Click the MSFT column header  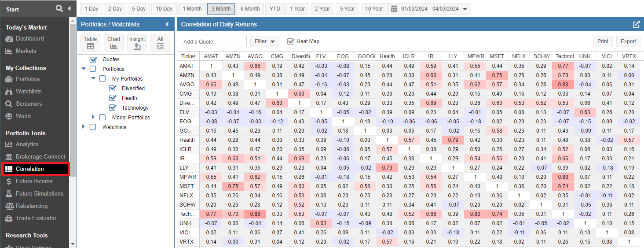[497, 56]
